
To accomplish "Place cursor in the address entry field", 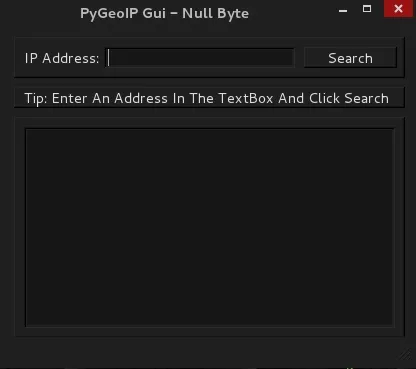I will 200,58.
